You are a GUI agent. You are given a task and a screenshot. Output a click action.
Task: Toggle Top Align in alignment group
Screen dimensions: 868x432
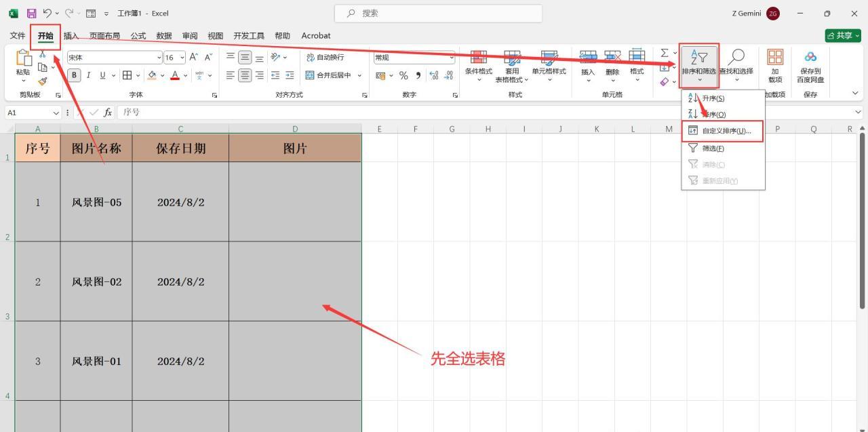click(x=231, y=58)
